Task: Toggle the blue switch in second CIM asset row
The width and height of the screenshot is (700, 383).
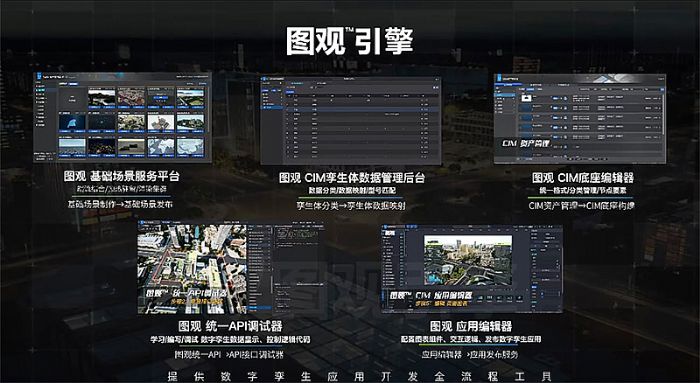Action: pos(556,108)
